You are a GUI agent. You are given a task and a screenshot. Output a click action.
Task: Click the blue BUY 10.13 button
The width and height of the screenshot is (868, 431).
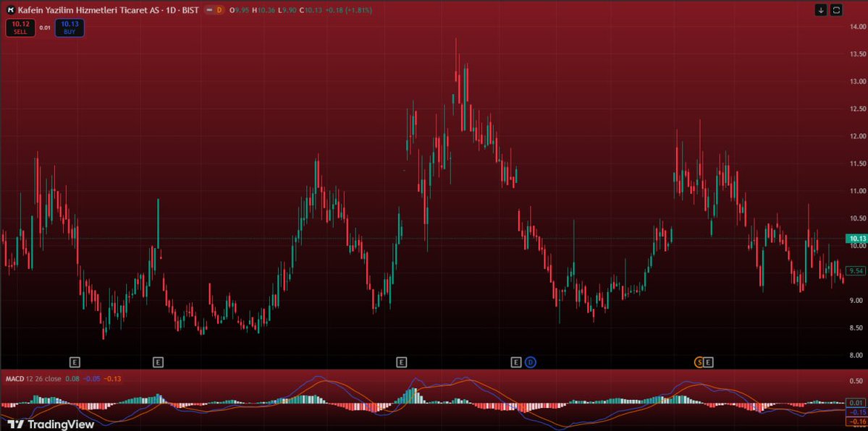[69, 29]
